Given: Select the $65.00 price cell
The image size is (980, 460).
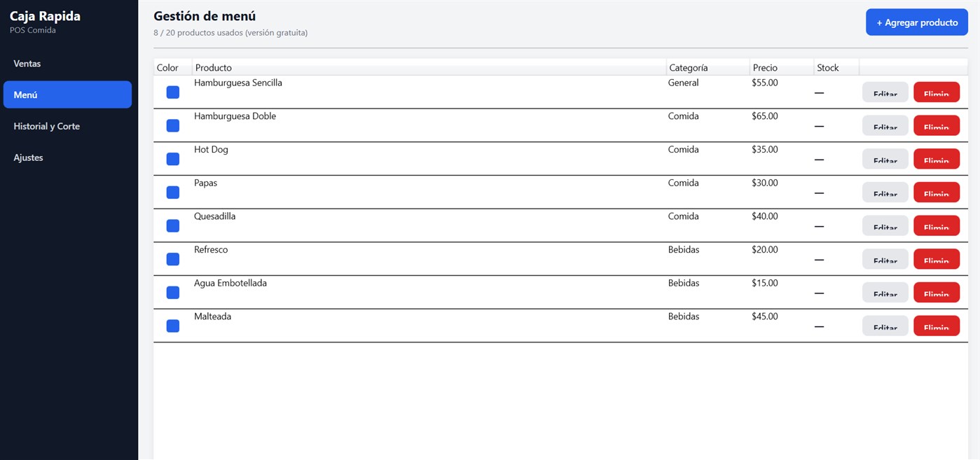Looking at the screenshot, I should click(x=765, y=116).
